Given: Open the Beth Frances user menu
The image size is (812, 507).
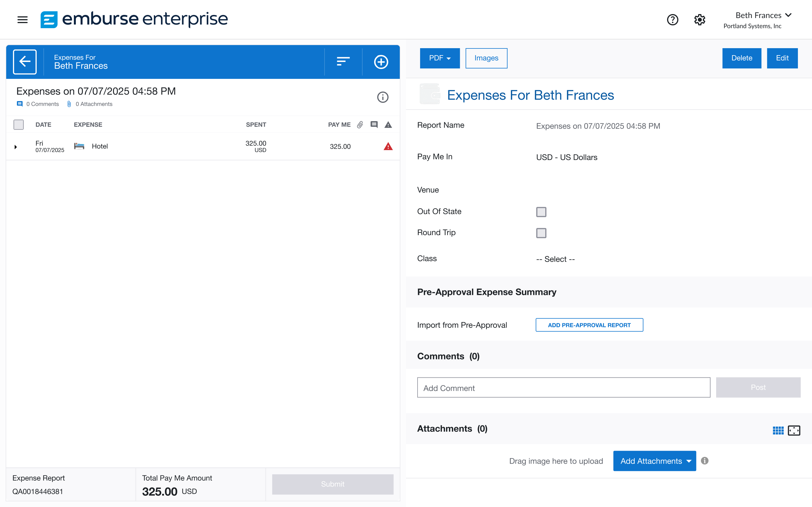Looking at the screenshot, I should point(763,15).
